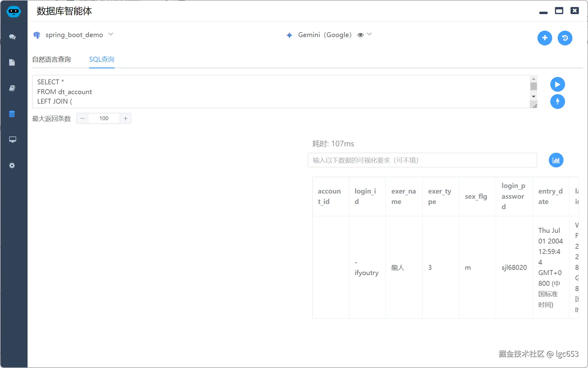Open the Gemini (Google) model dropdown
Viewport: 588px width, 368px height.
pyautogui.click(x=369, y=34)
